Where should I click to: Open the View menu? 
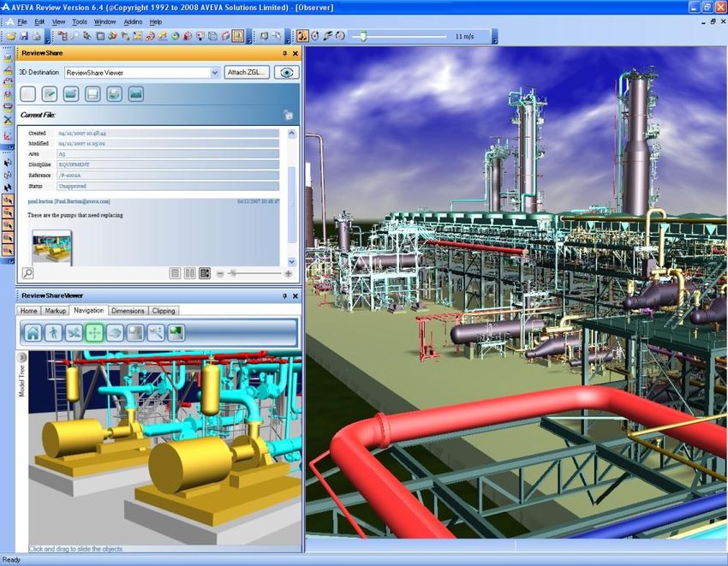(x=58, y=21)
